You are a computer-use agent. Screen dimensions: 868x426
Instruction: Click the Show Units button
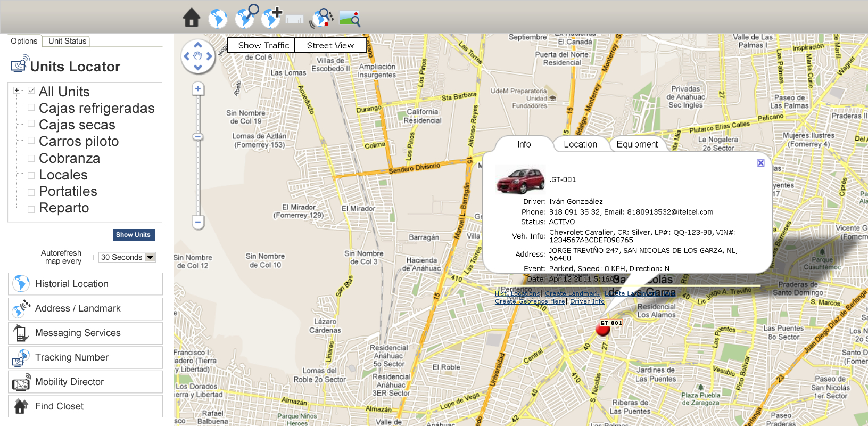tap(134, 235)
